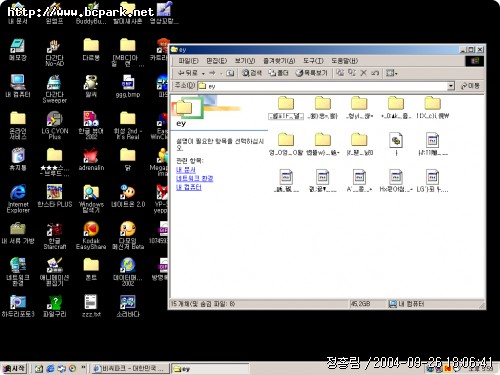This screenshot has height=375, width=500.
Task: Select the 메모장 notepad desktop icon
Action: (x=18, y=49)
